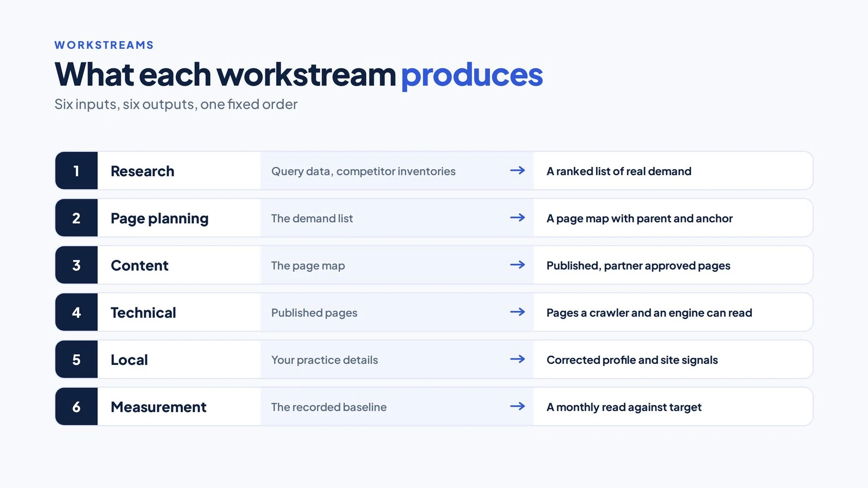The image size is (868, 488).
Task: Select the Measurement workstream name
Action: [x=158, y=407]
